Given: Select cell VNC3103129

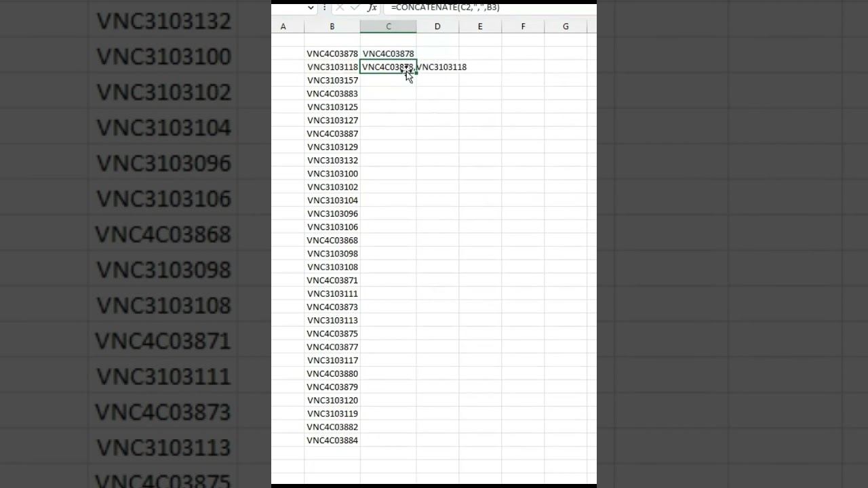Looking at the screenshot, I should click(332, 147).
